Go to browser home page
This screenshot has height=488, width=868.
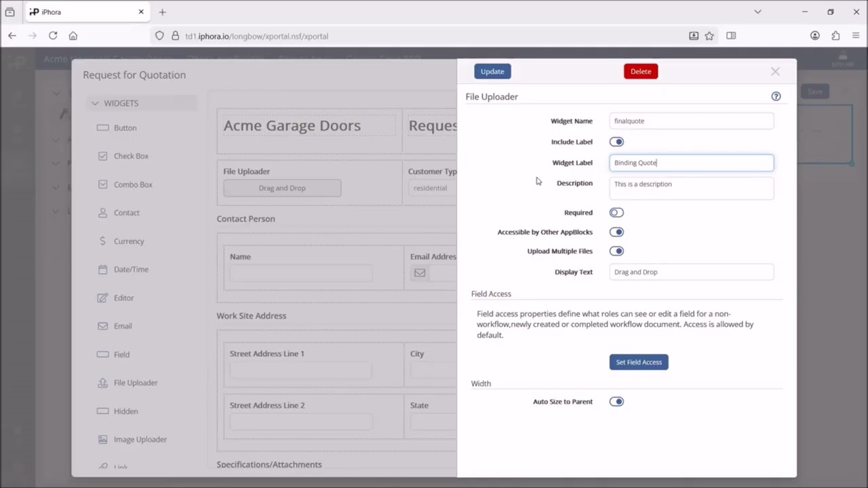[73, 36]
